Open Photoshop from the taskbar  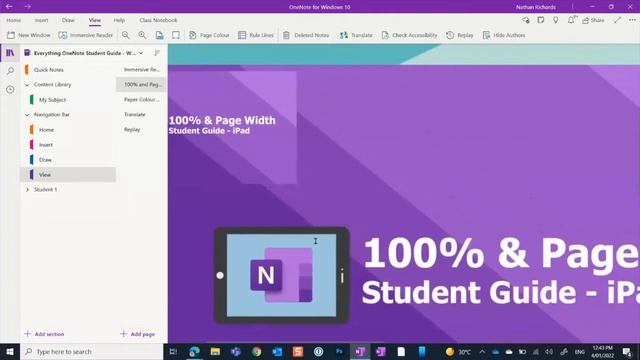coord(339,351)
